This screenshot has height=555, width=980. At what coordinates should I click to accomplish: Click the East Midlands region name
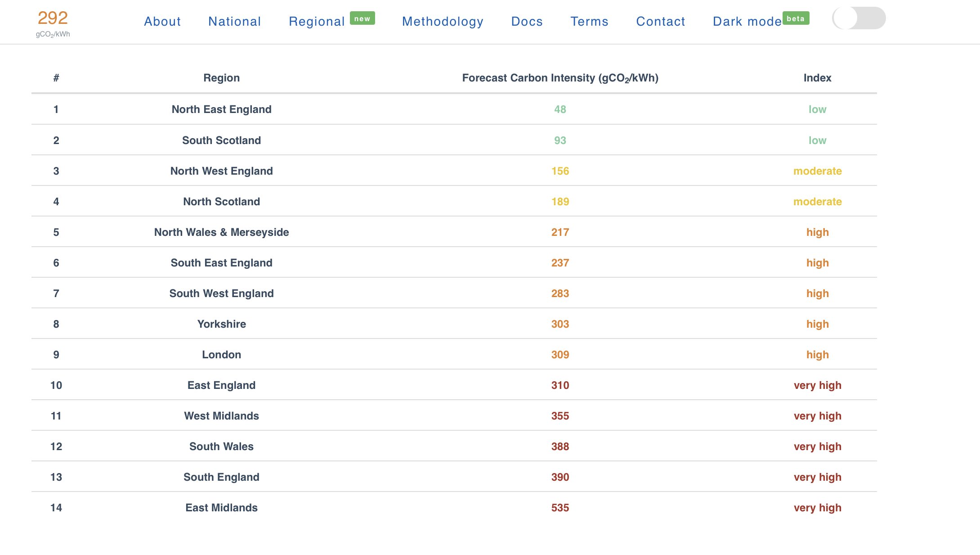pos(221,508)
